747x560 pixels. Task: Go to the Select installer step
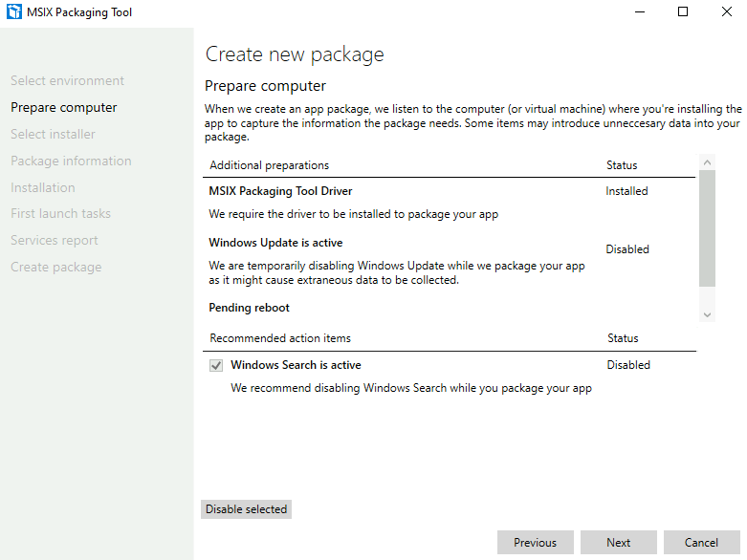coord(53,134)
